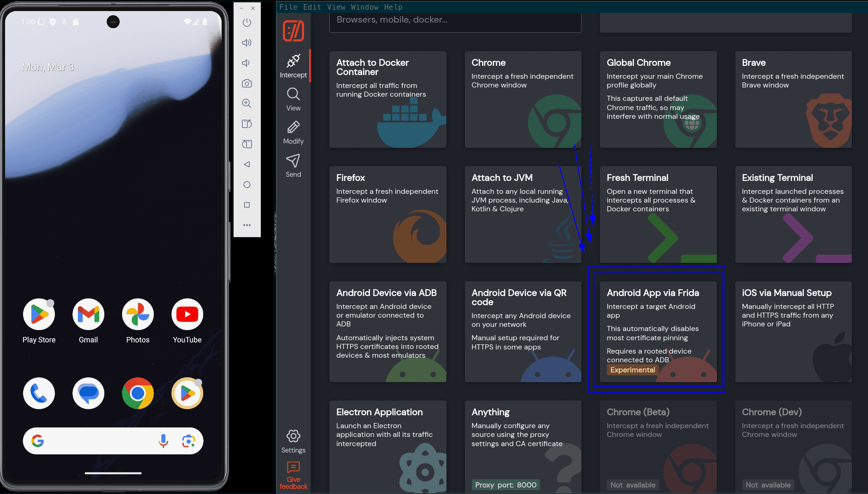Select the Android App via Frida card
Image resolution: width=868 pixels, height=494 pixels.
(658, 331)
